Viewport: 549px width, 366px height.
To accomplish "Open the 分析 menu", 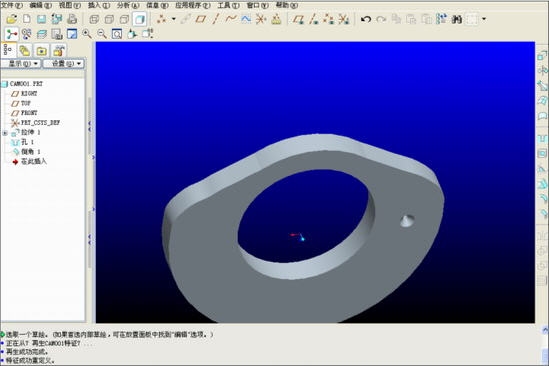I will click(x=128, y=5).
